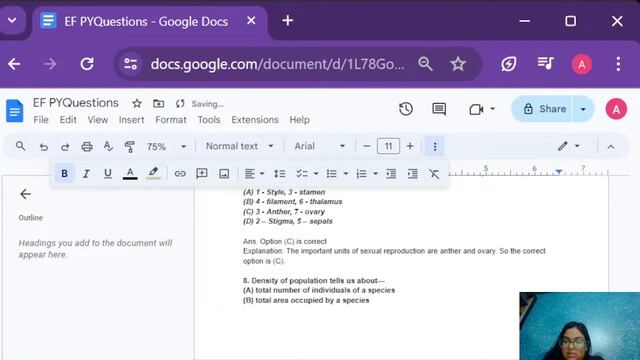This screenshot has width=640, height=360.
Task: Open the Chrome three-dot menu
Action: click(618, 64)
